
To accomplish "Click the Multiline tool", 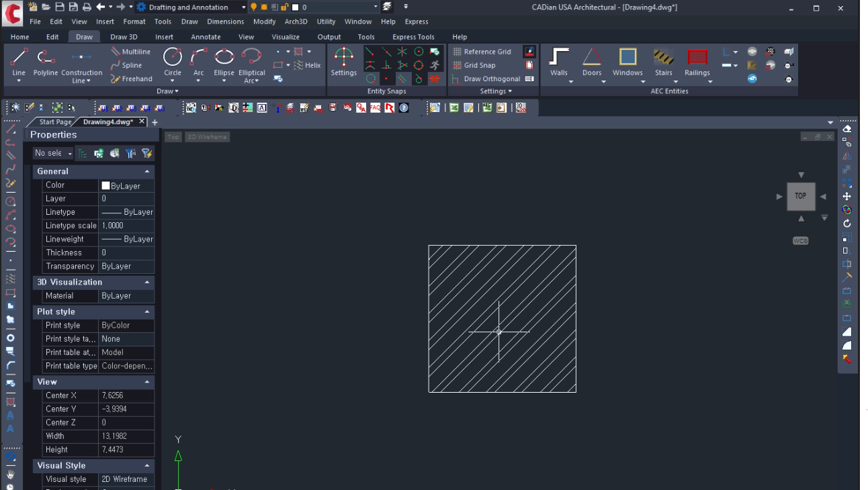I will click(x=130, y=52).
